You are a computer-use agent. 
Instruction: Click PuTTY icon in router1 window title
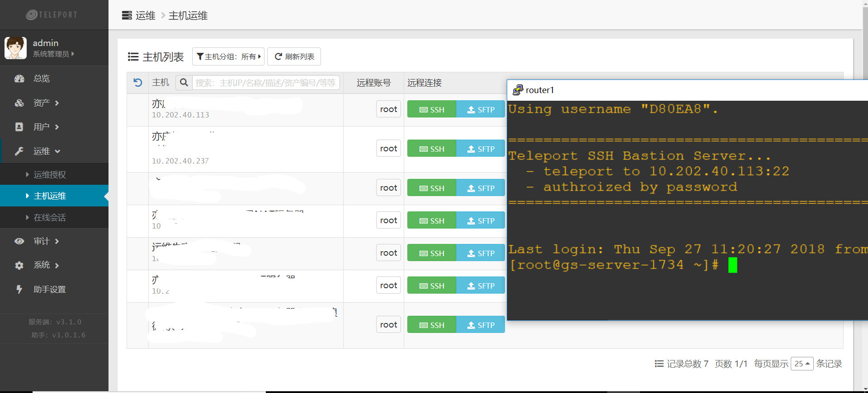pos(518,90)
